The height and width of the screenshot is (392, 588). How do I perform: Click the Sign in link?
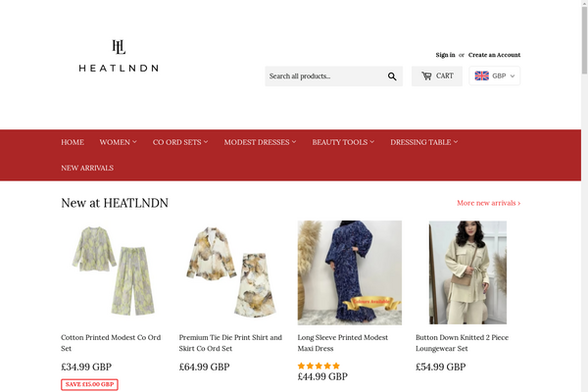445,55
